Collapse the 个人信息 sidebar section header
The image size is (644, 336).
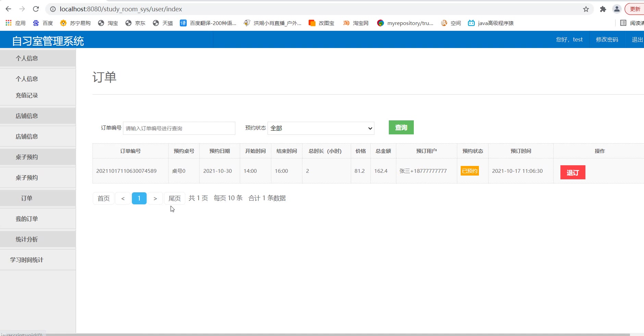[x=27, y=58]
